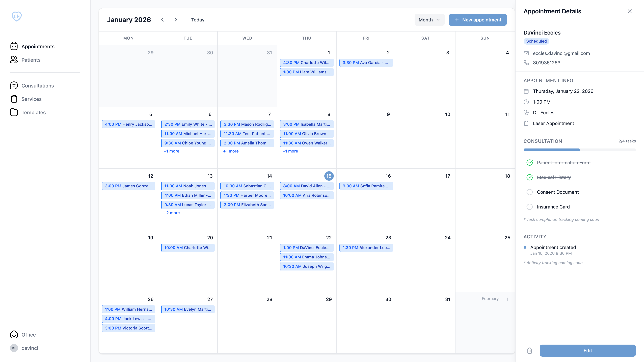The width and height of the screenshot is (644, 362).
Task: Click the consultation progress bar
Action: click(579, 150)
